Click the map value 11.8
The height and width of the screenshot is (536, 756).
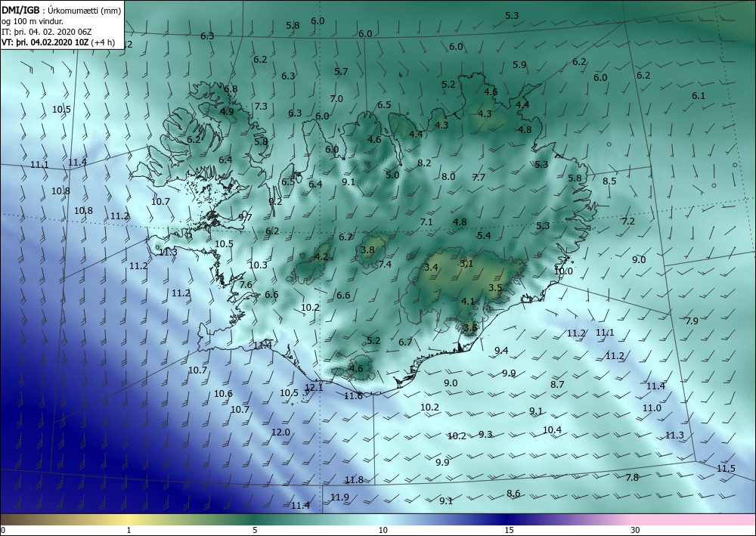point(354,479)
